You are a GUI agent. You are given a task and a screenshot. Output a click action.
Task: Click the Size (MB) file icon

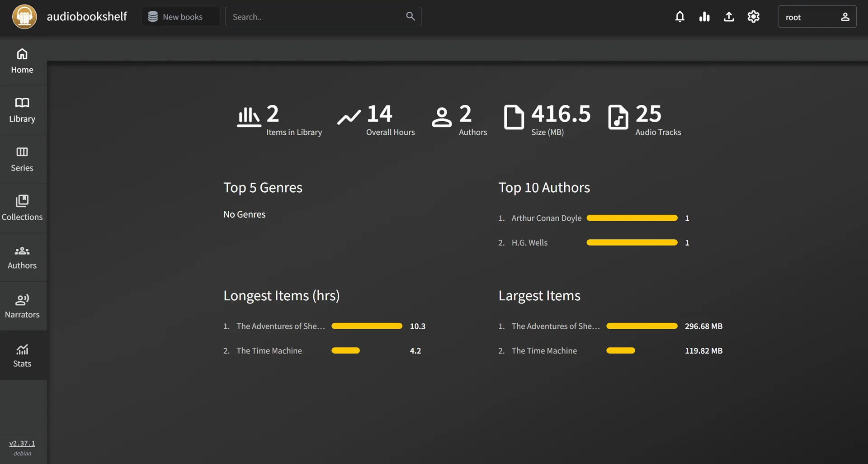coord(514,117)
